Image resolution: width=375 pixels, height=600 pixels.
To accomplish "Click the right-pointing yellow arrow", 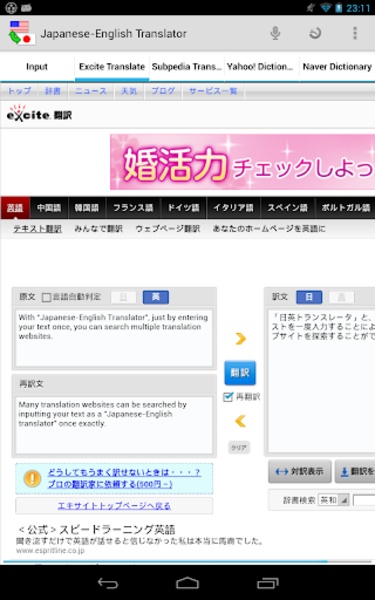I will tap(240, 338).
